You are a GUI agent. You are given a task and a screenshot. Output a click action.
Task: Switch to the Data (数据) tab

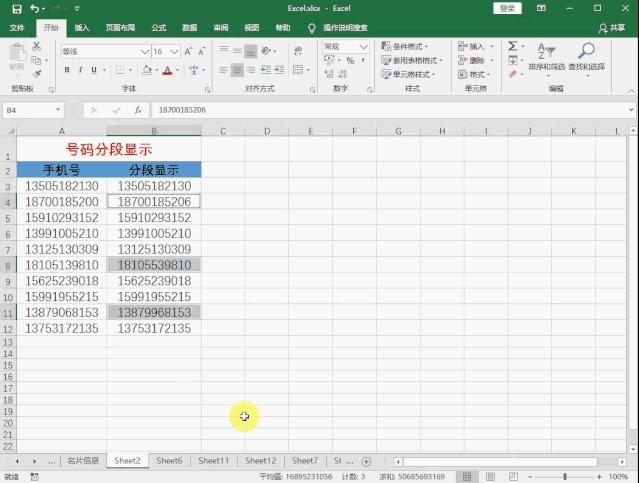[x=189, y=28]
